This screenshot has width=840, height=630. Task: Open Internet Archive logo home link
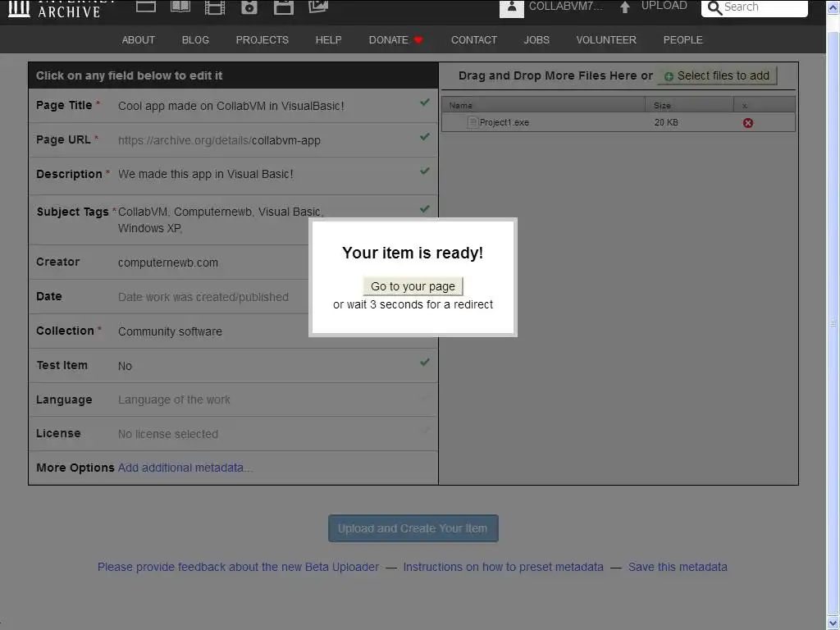[62, 8]
